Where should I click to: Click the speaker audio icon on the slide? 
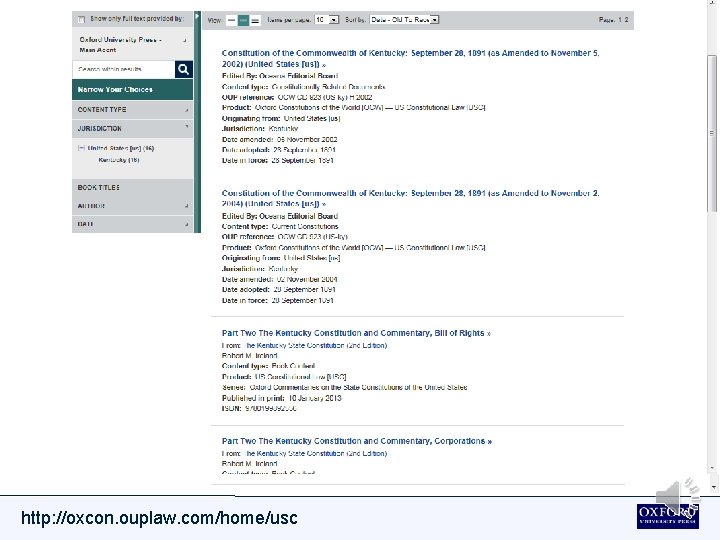coord(678,497)
